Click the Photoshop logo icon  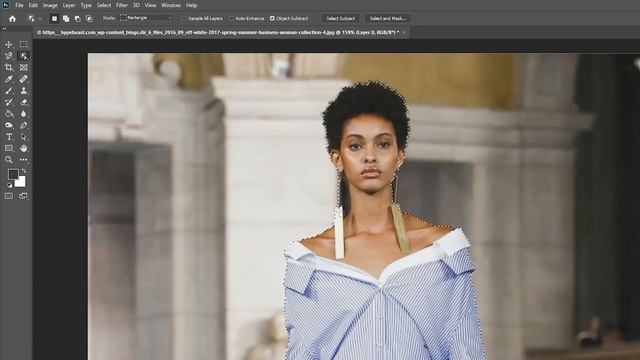pos(6,5)
